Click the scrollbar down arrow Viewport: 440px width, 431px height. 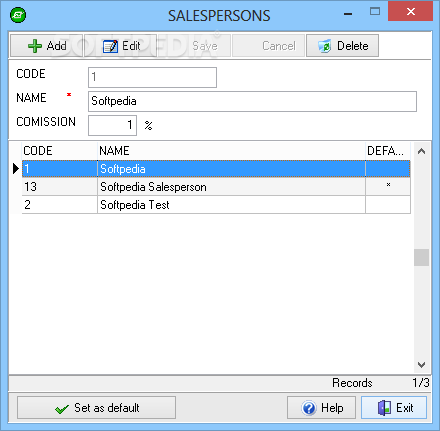(421, 365)
